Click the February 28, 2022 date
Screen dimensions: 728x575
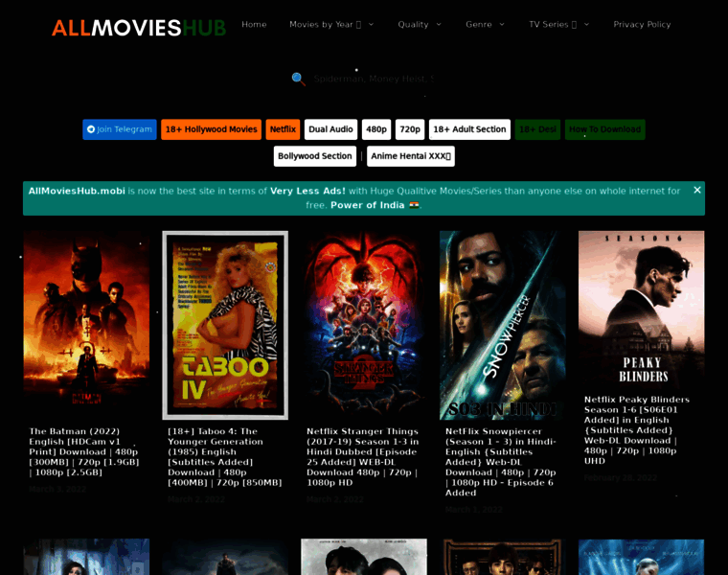(x=621, y=478)
